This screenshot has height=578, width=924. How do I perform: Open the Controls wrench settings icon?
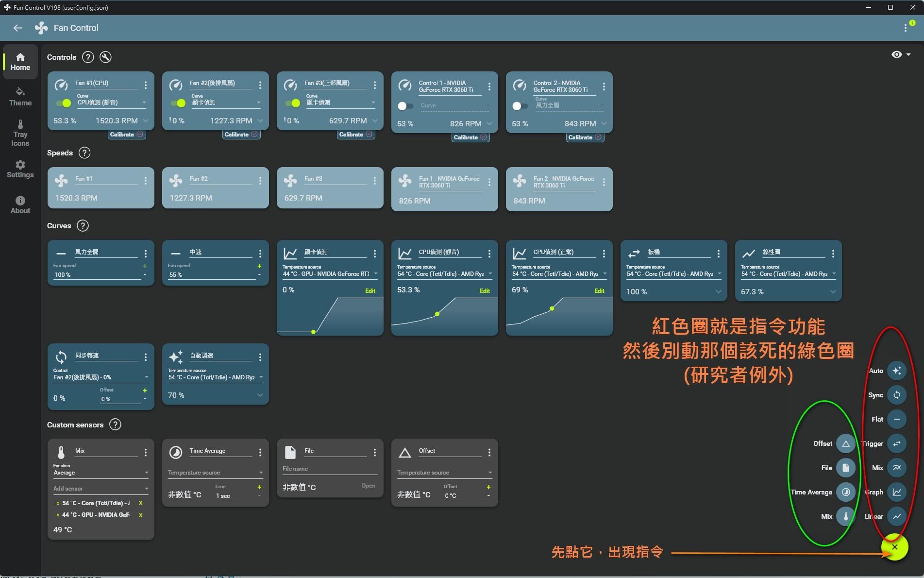coord(105,57)
